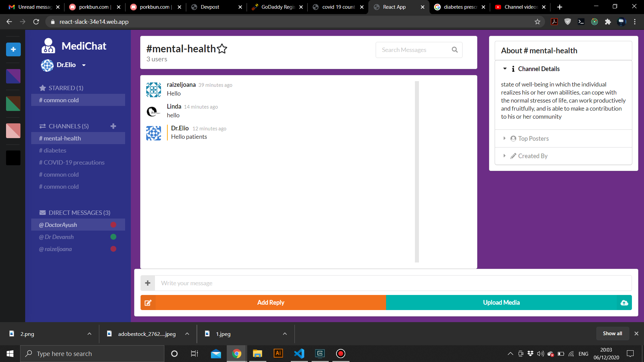This screenshot has width=644, height=362.
Task: Click the message input plus icon
Action: (x=148, y=283)
